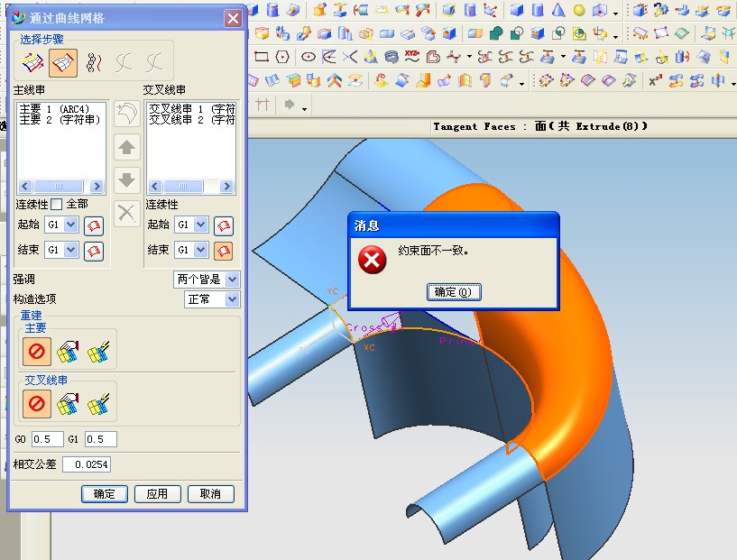
Task: Click the move-up arrow between string lists
Action: pos(127,148)
